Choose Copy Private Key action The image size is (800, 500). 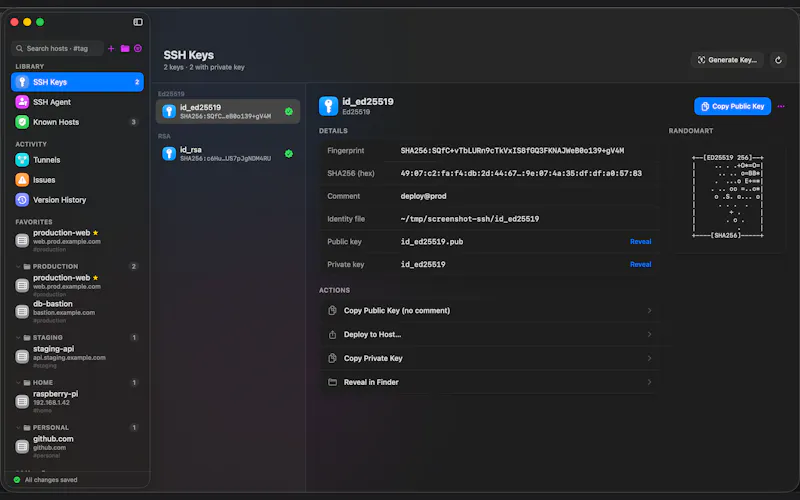(490, 358)
